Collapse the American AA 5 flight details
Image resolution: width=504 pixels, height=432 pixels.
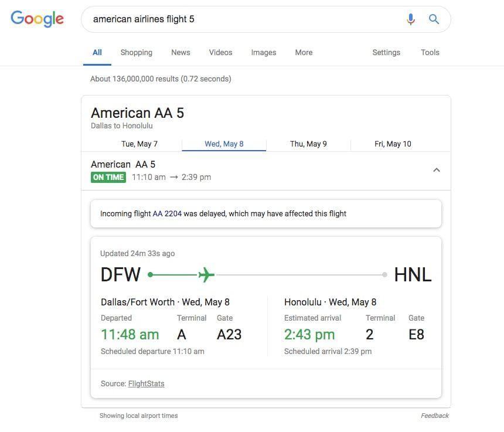(x=436, y=170)
